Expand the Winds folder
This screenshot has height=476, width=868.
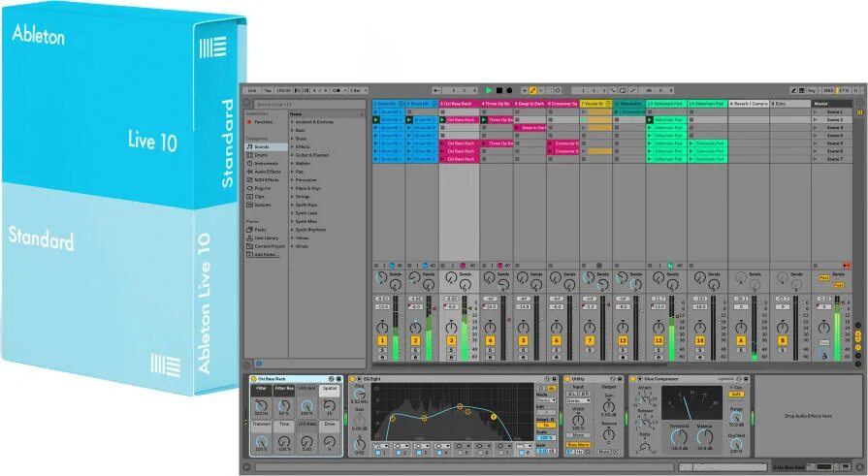pyautogui.click(x=292, y=246)
